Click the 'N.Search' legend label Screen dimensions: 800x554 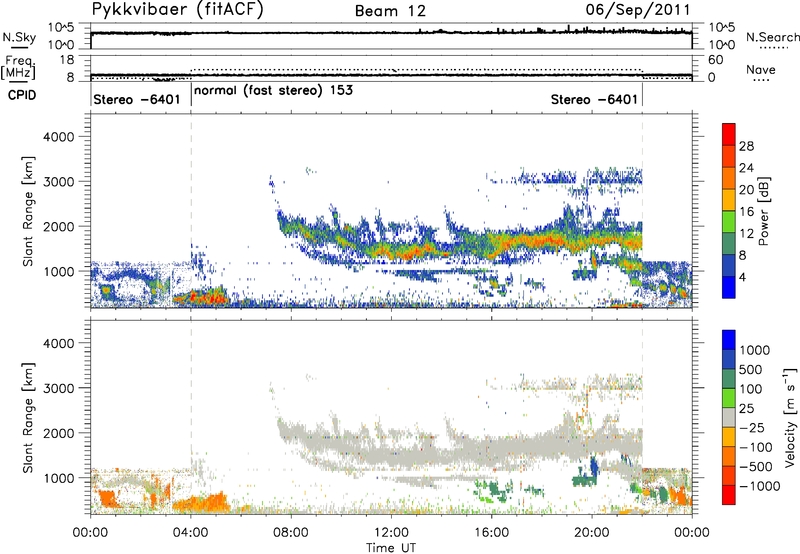point(772,37)
